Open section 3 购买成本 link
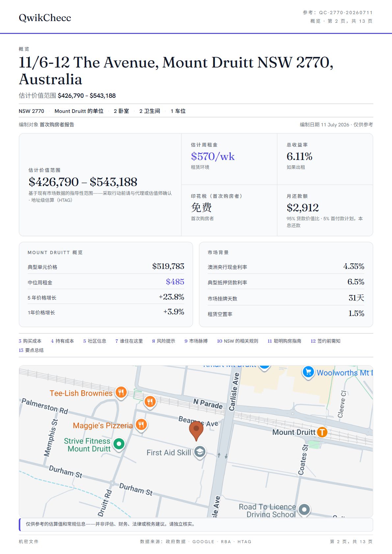392x554 pixels. [30, 341]
